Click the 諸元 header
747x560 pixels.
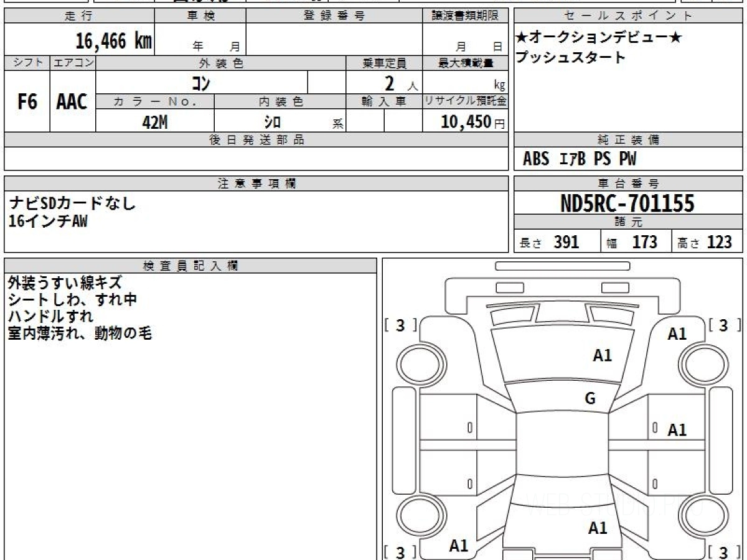click(x=629, y=222)
